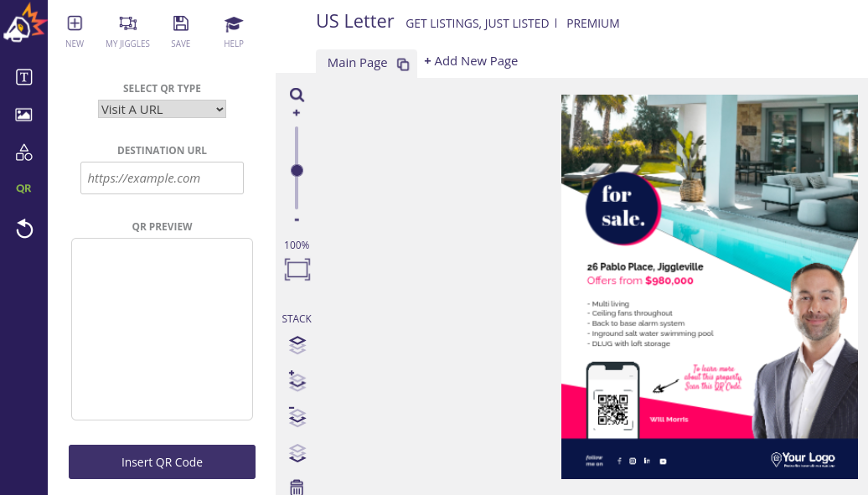Click the trash delete icon
This screenshot has height=495, width=868.
pos(297,487)
